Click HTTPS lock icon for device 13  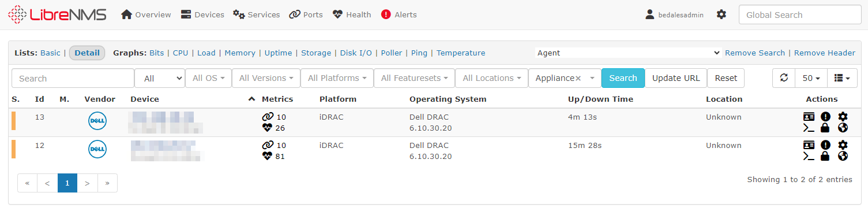[x=825, y=128]
